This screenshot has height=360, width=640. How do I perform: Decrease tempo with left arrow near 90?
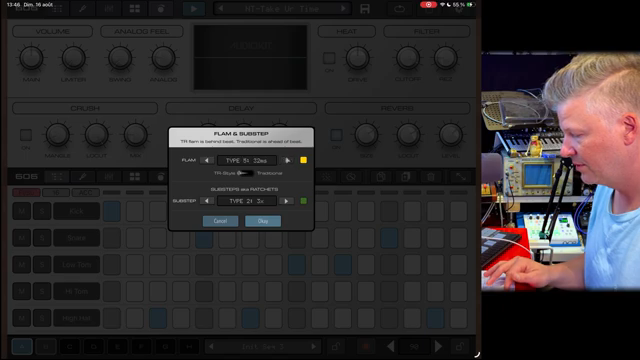pyautogui.click(x=391, y=347)
